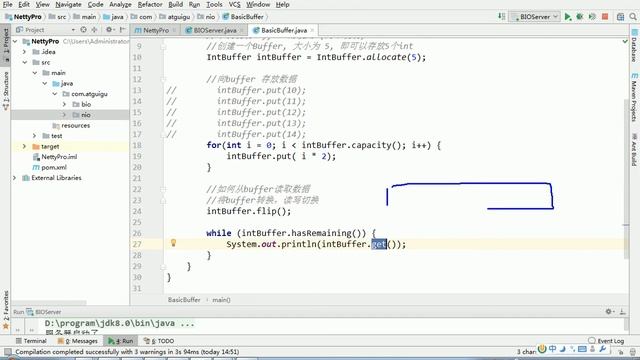Expand the bio package
The height and width of the screenshot is (360, 640).
click(64, 104)
